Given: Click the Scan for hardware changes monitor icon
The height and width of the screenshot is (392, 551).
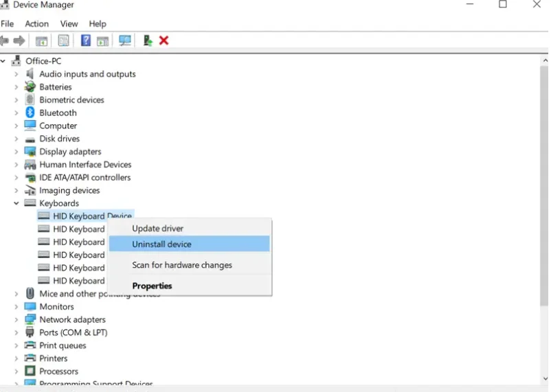Looking at the screenshot, I should [124, 41].
